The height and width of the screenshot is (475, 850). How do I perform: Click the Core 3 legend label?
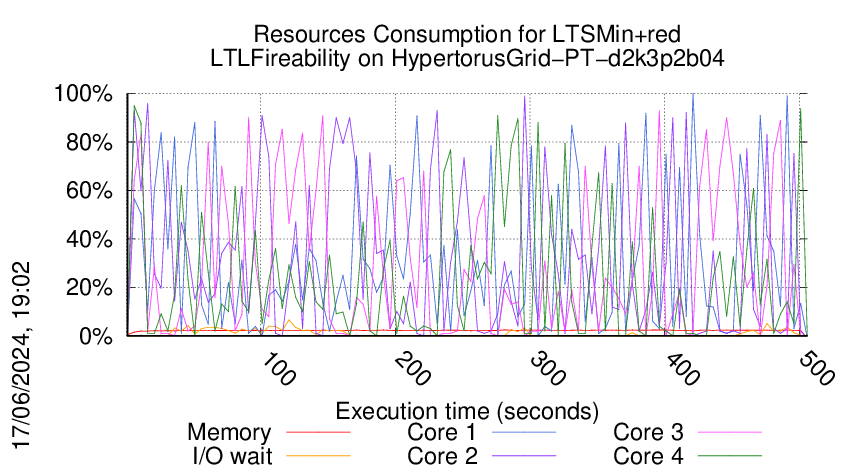[x=648, y=432]
